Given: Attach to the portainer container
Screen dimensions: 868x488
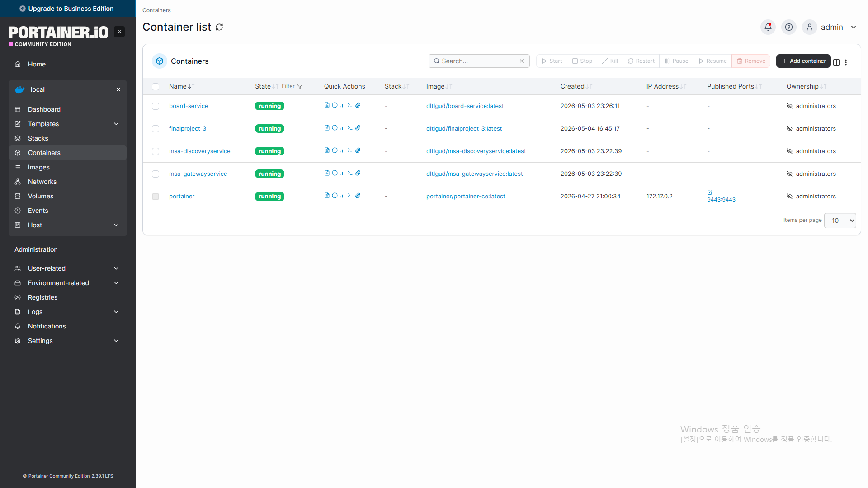Looking at the screenshot, I should [358, 196].
